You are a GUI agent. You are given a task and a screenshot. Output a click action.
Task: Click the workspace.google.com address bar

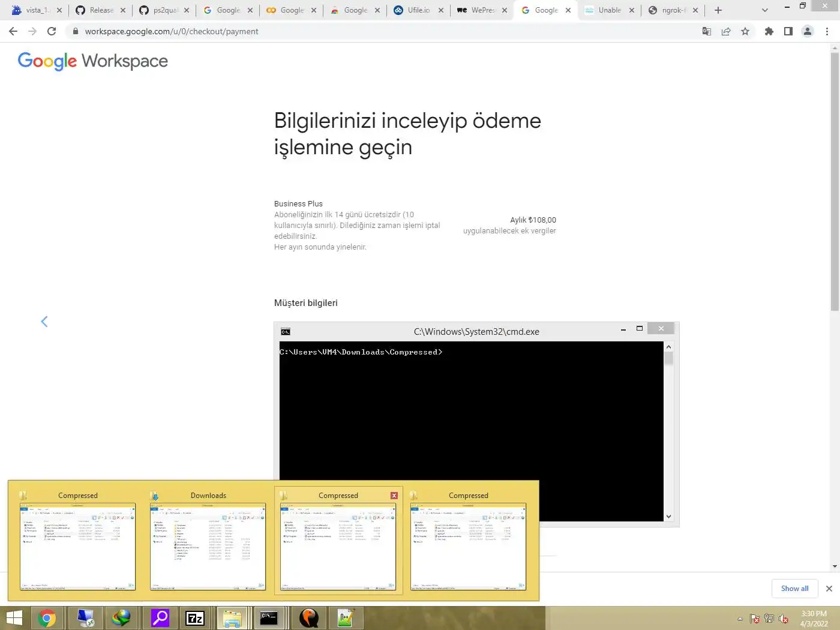(384, 31)
